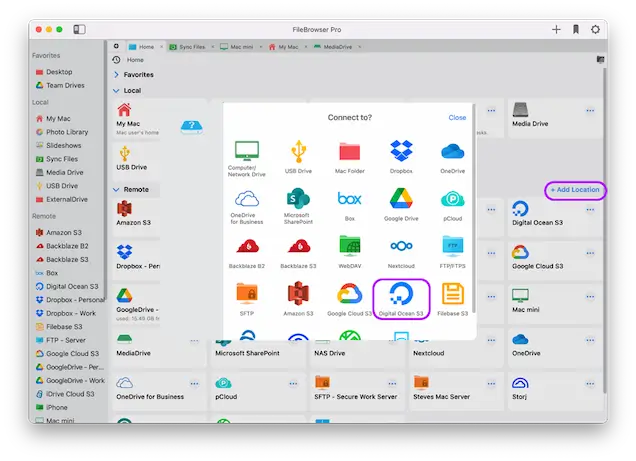Choose Computer/Network Drive in Connect dialog

click(247, 159)
